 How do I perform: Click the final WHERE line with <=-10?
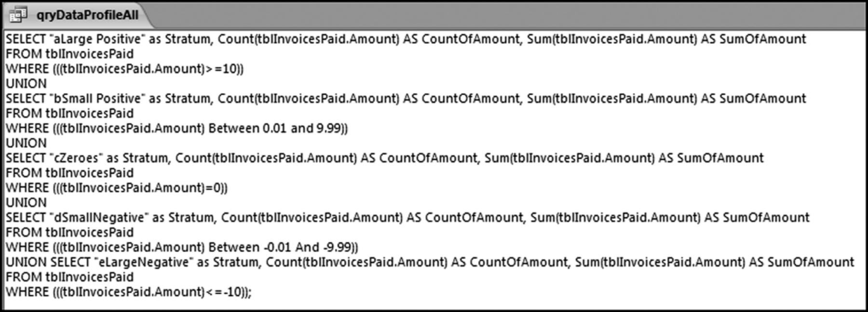coord(128,292)
